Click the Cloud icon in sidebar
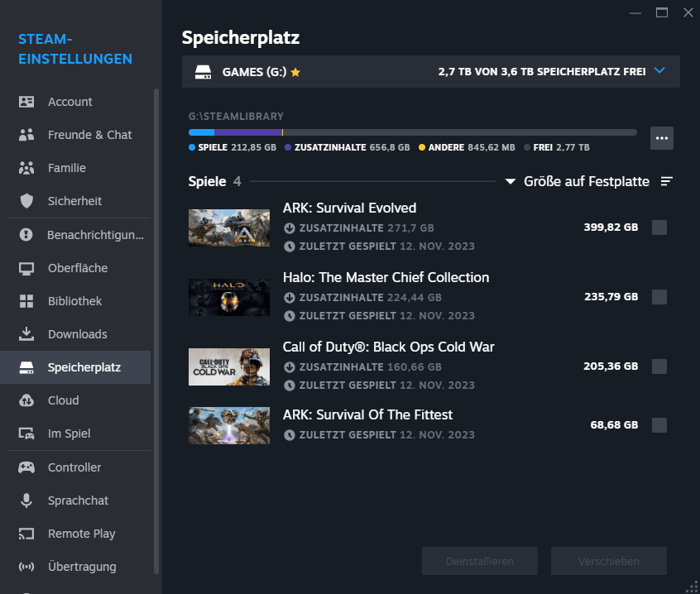700x594 pixels. (x=26, y=400)
